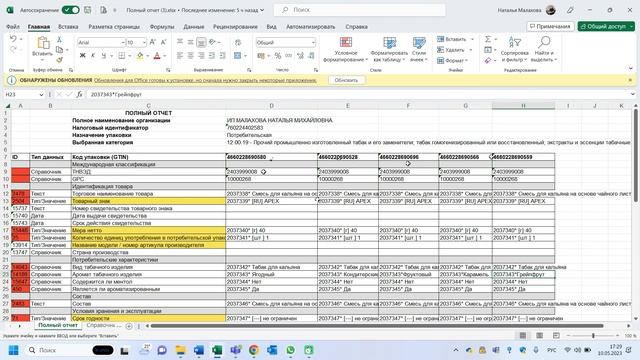Expand the Font group dialog launcher
Image resolution: width=640 pixels, height=360 pixels.
pos(168,70)
